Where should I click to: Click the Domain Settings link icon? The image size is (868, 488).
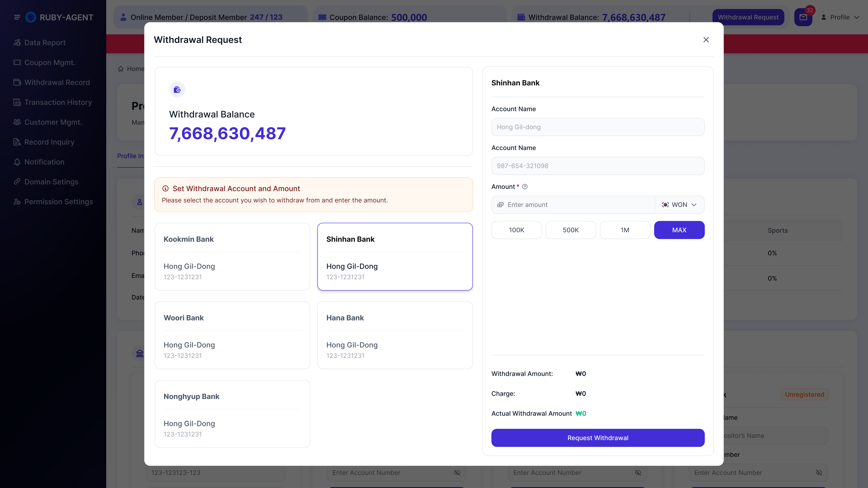click(17, 181)
